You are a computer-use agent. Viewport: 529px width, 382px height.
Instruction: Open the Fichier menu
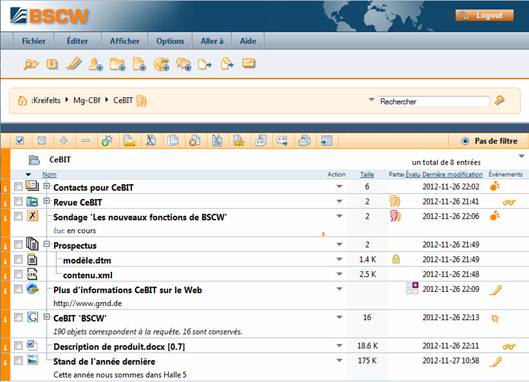[33, 41]
